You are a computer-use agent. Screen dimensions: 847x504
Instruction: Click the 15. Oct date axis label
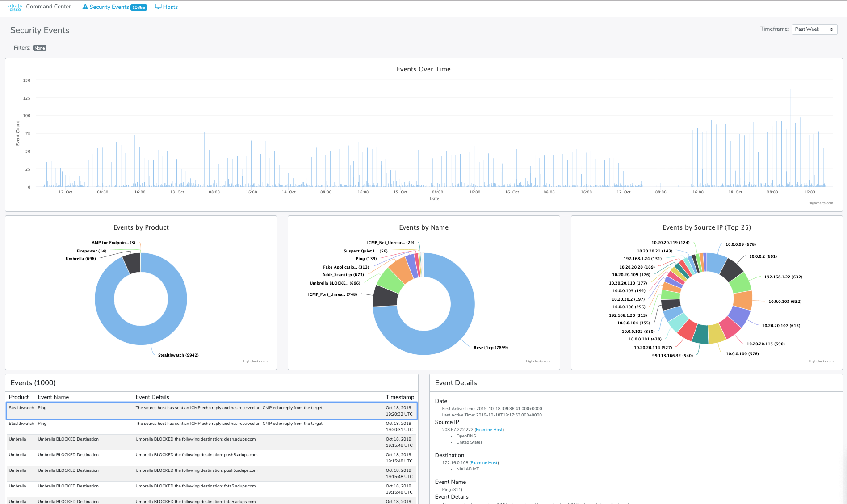(x=400, y=192)
